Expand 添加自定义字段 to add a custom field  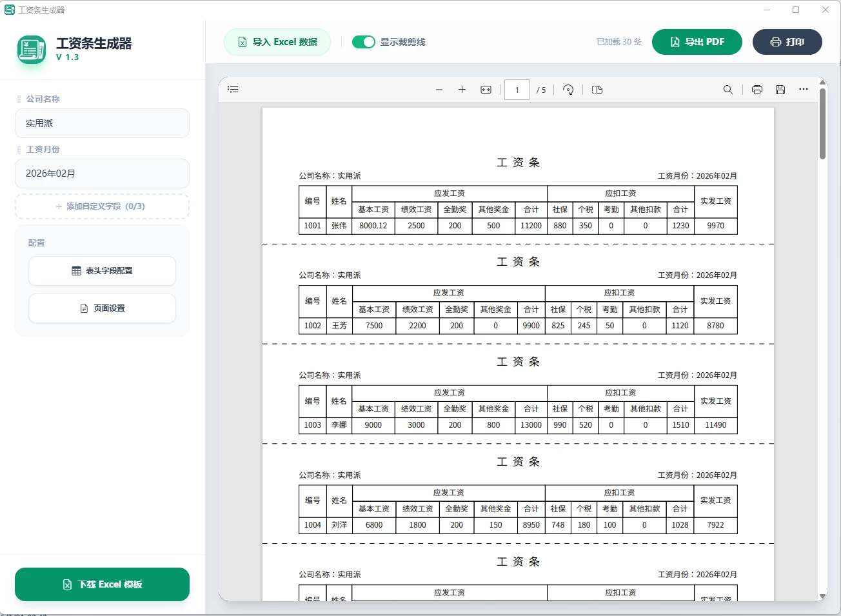click(101, 206)
